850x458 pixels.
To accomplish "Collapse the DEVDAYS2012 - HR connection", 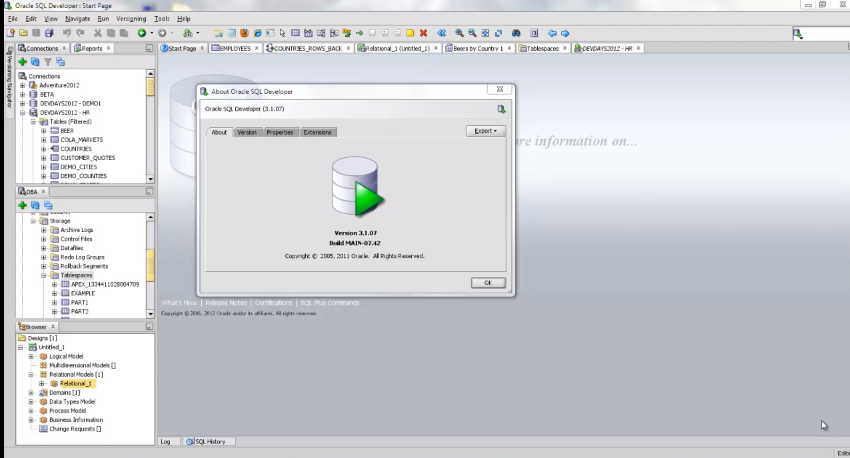I will click(23, 113).
